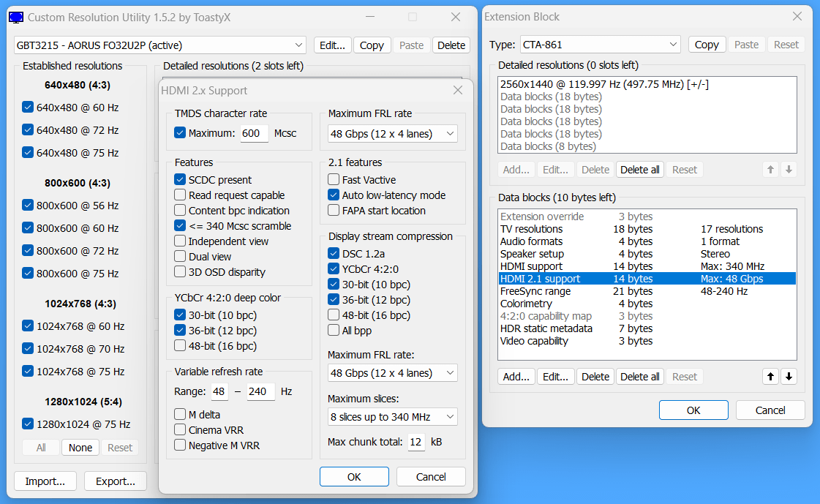The image size is (820, 504).
Task: Click Delete next to the monitor Paste button
Action: pyautogui.click(x=451, y=45)
